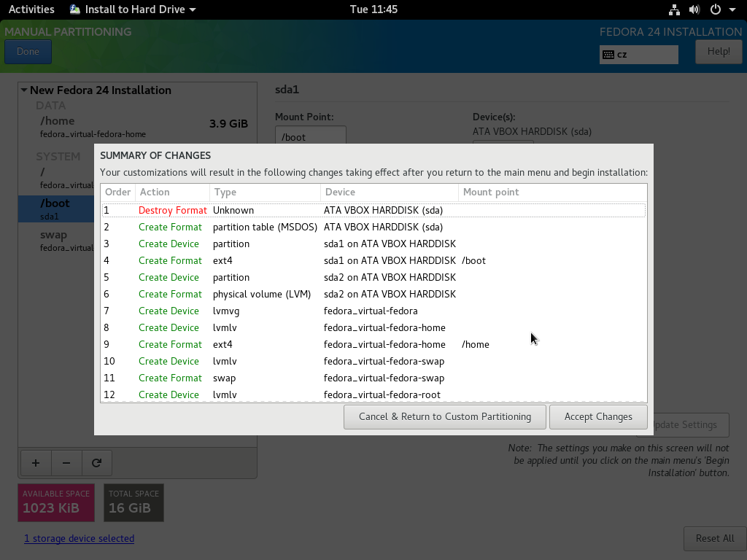Click the power icon in top bar
The image size is (747, 560).
716,9
